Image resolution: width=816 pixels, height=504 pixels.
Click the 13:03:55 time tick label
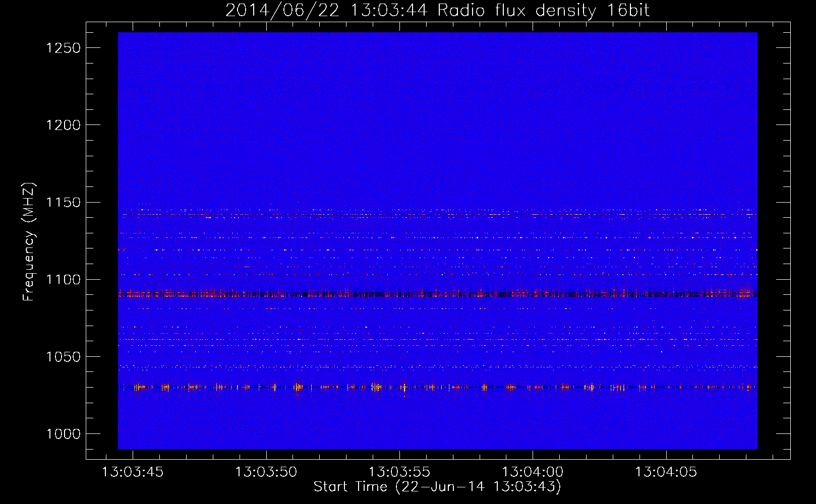[x=399, y=472]
